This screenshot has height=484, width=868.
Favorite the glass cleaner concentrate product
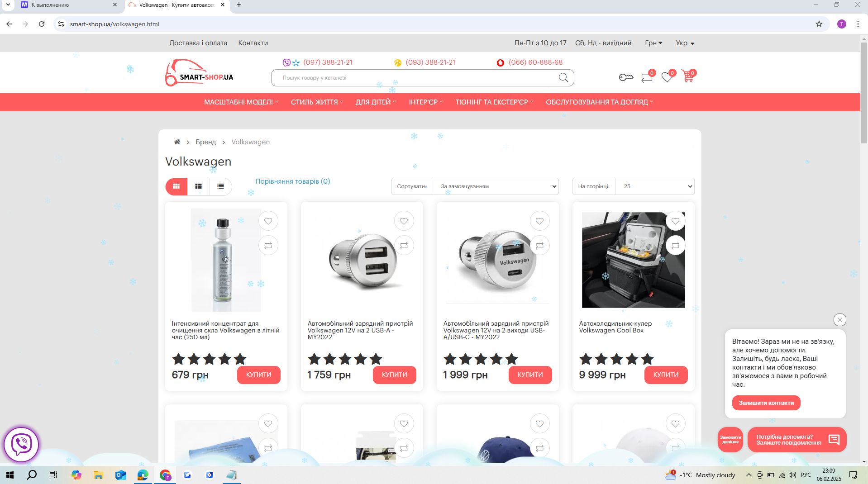[x=268, y=221]
